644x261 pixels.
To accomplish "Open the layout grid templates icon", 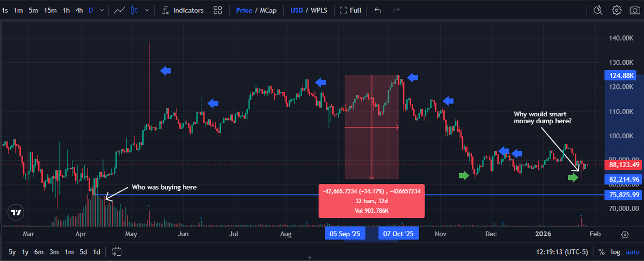I will [218, 10].
